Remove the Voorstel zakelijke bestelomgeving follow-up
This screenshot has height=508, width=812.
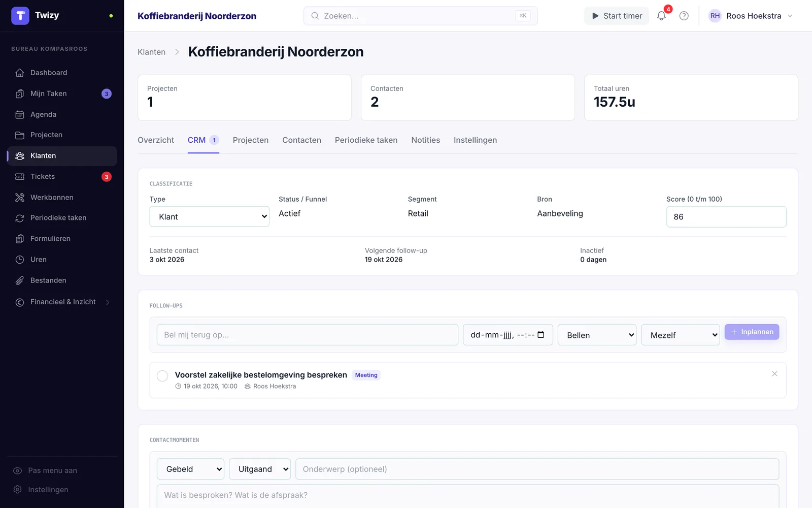point(774,374)
